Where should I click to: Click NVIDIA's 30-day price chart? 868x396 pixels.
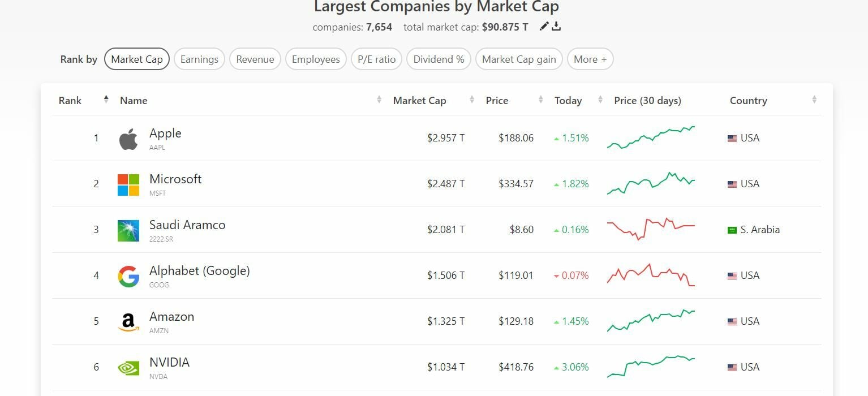pos(651,367)
